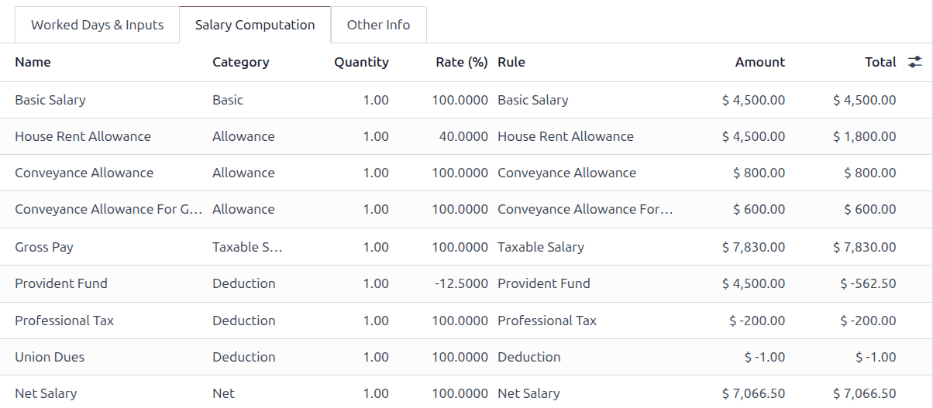The width and height of the screenshot is (933, 408).
Task: Switch to Worked Days & Inputs tab
Action: click(97, 25)
